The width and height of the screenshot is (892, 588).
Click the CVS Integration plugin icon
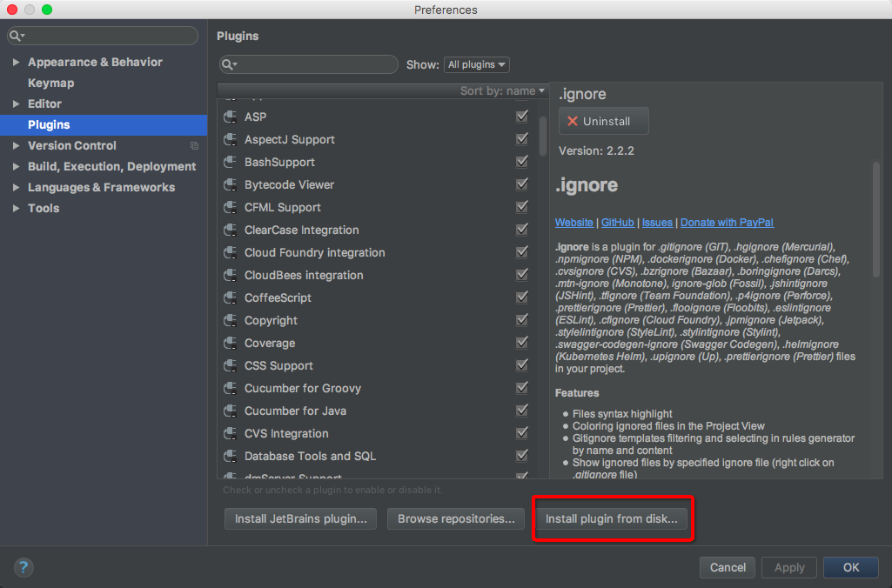[231, 433]
